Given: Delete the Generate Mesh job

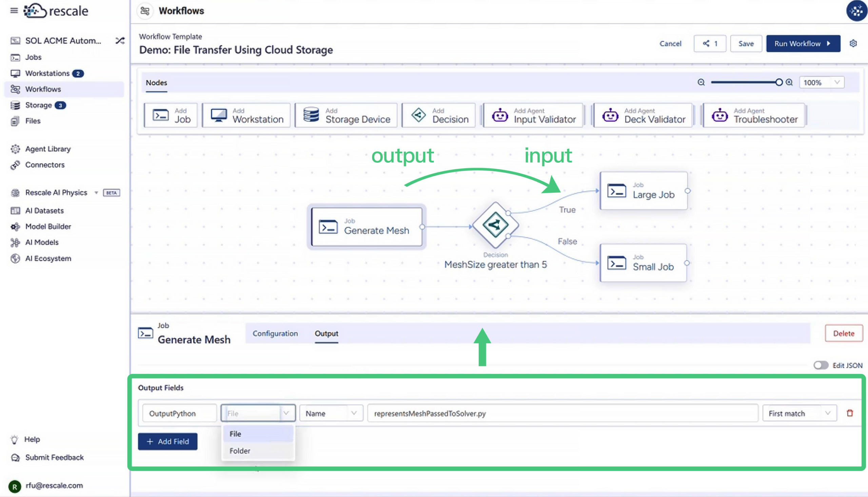Looking at the screenshot, I should coord(844,333).
